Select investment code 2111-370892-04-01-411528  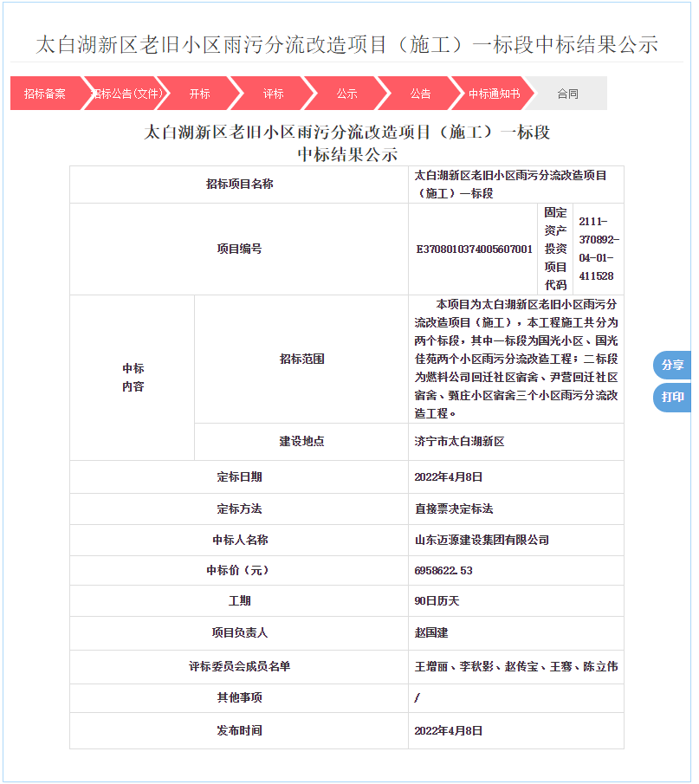coord(599,249)
